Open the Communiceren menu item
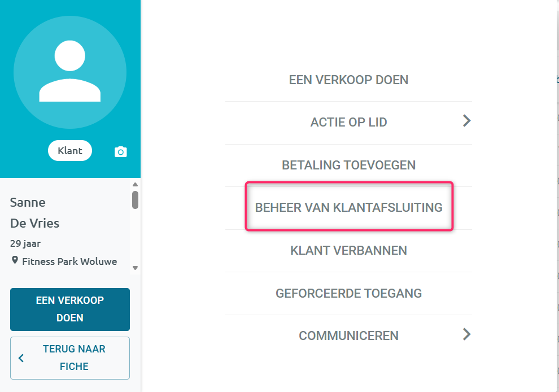The width and height of the screenshot is (559, 392). (x=348, y=336)
